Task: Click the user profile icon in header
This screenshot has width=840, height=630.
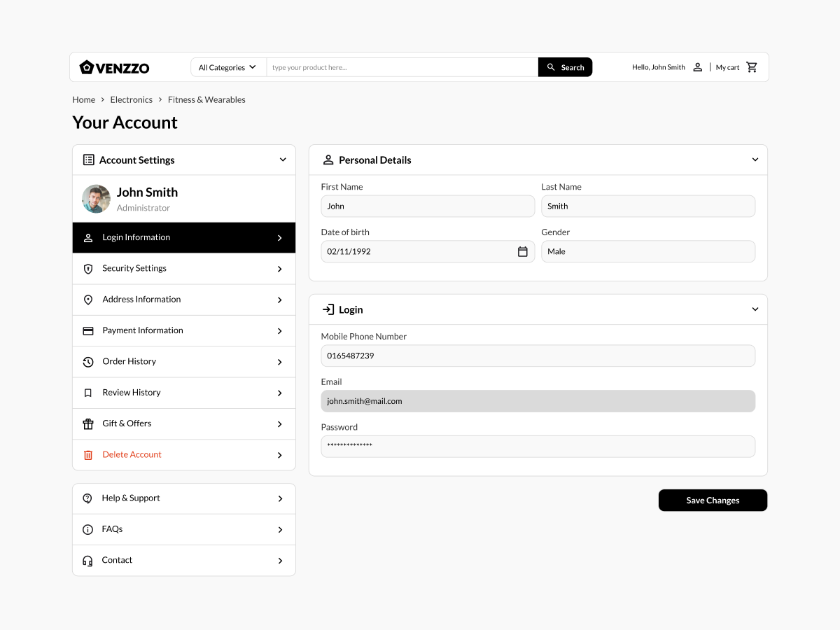Action: coord(697,67)
